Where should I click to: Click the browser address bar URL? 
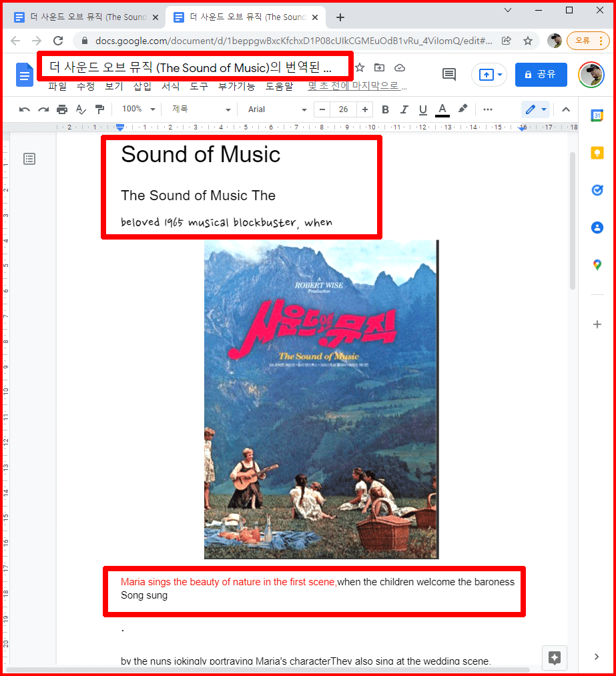[293, 41]
